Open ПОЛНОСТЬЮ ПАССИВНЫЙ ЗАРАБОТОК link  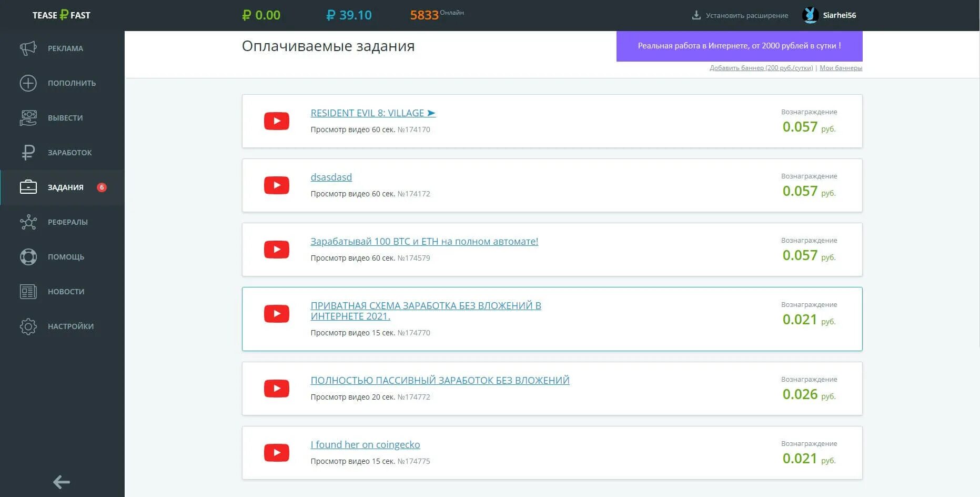point(440,381)
